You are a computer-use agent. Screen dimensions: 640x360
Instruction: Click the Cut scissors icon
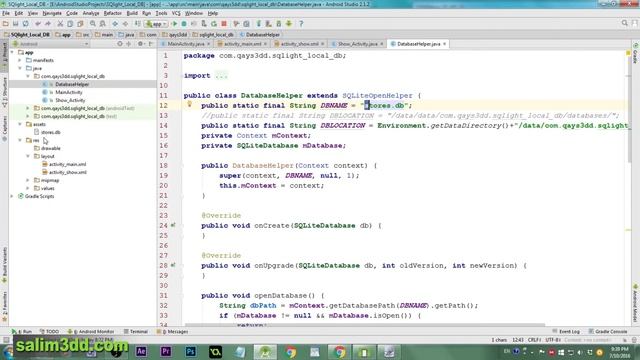coord(60,24)
